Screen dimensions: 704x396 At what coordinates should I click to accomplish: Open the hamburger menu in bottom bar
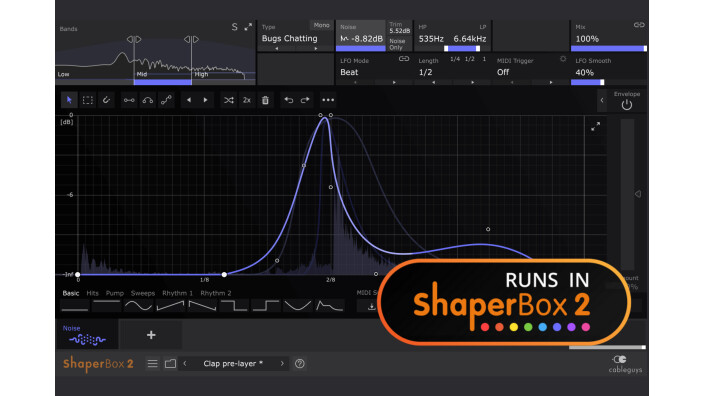click(x=153, y=364)
